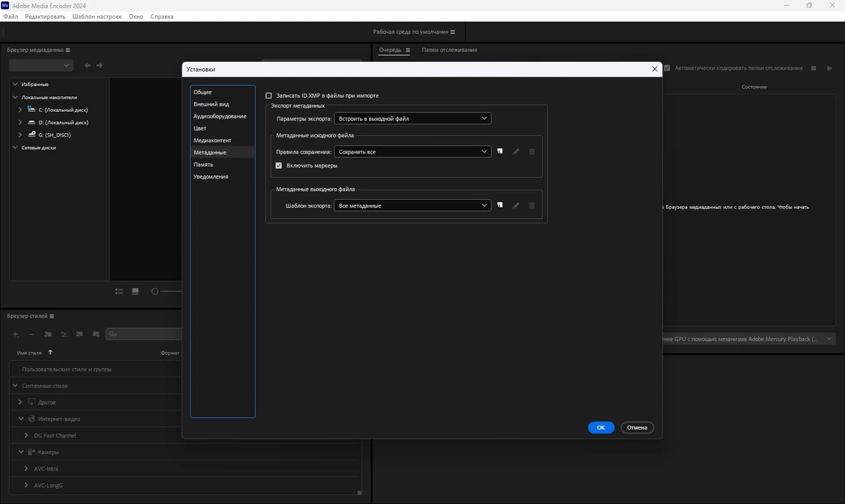Expand the AVC-Intra group
The width and height of the screenshot is (845, 504).
pos(26,469)
